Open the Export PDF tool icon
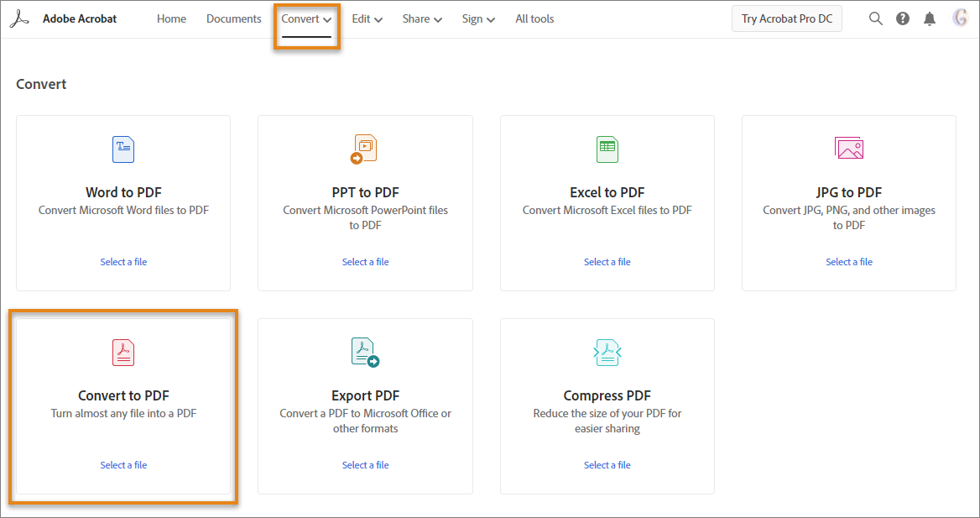The height and width of the screenshot is (518, 980). (364, 352)
